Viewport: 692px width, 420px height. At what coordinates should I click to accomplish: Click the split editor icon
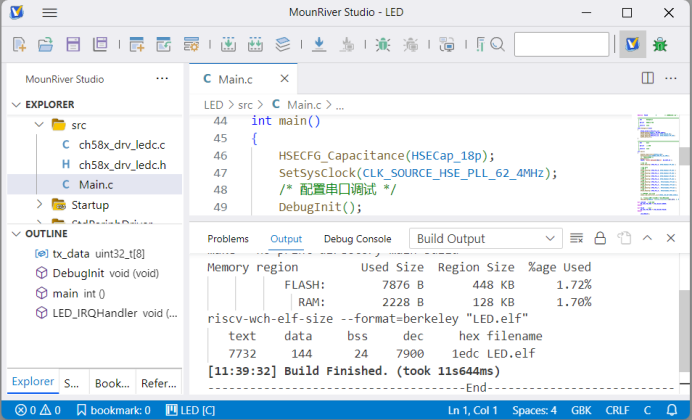tap(647, 78)
